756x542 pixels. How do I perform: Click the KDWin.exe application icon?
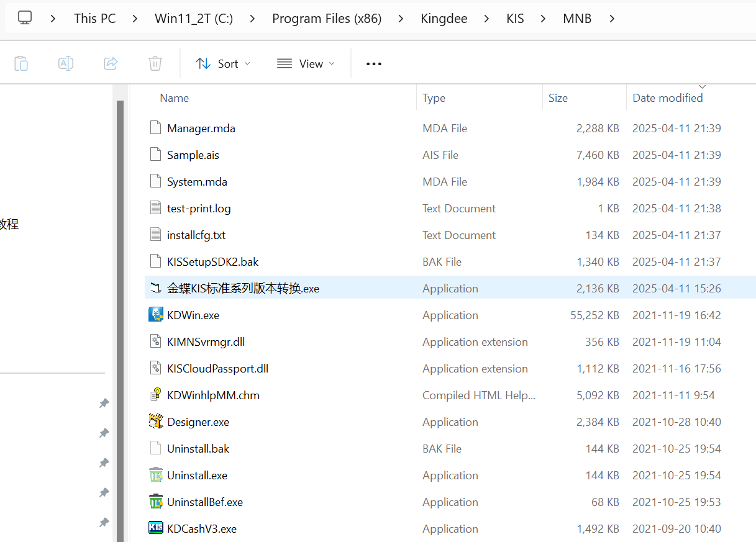point(156,315)
